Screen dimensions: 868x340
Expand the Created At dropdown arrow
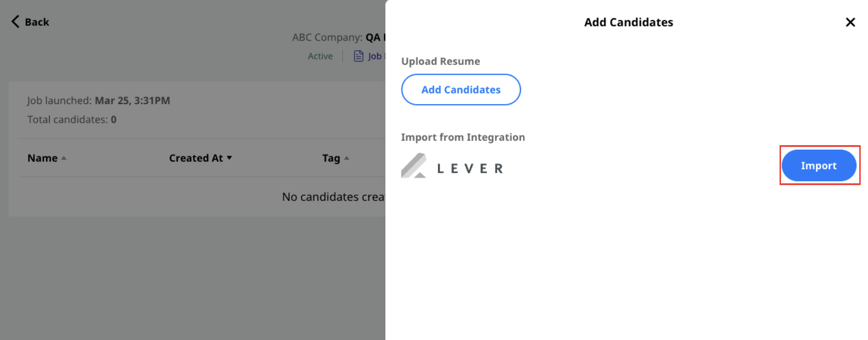(230, 158)
